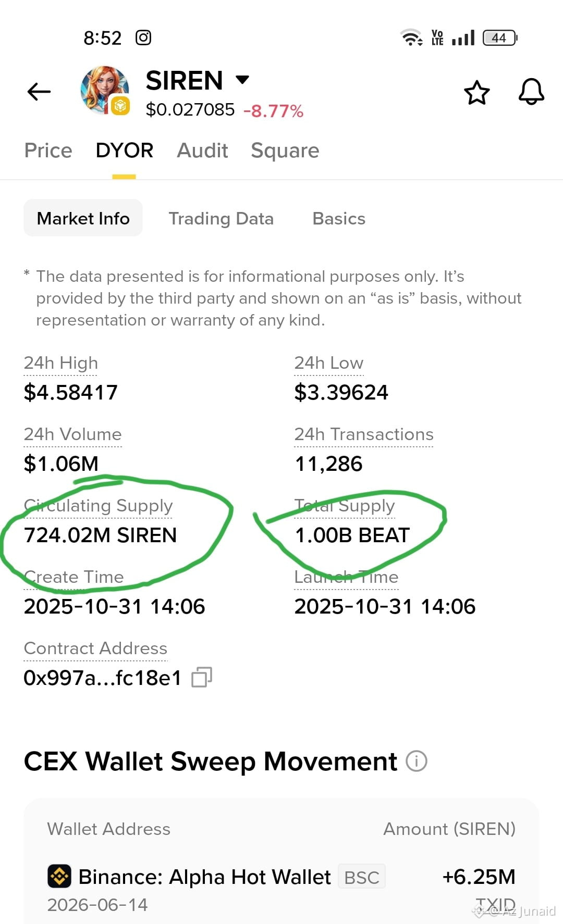The height and width of the screenshot is (924, 563).
Task: Switch to the Price tab
Action: (x=48, y=151)
